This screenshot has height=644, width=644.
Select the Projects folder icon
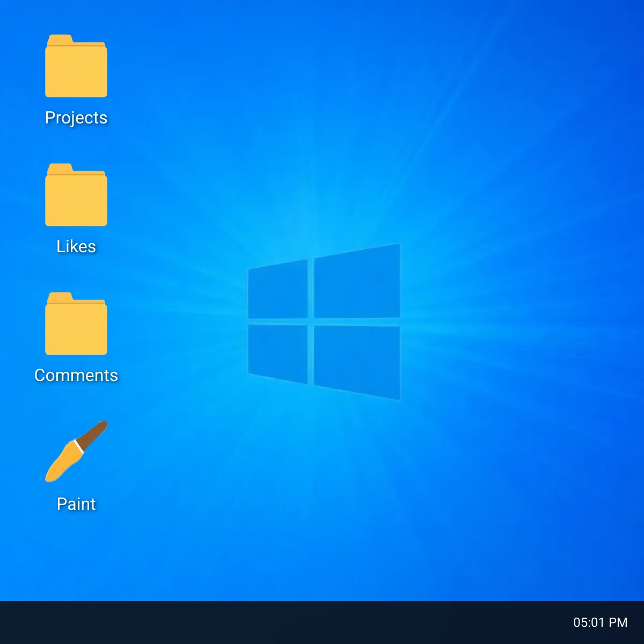[x=76, y=66]
